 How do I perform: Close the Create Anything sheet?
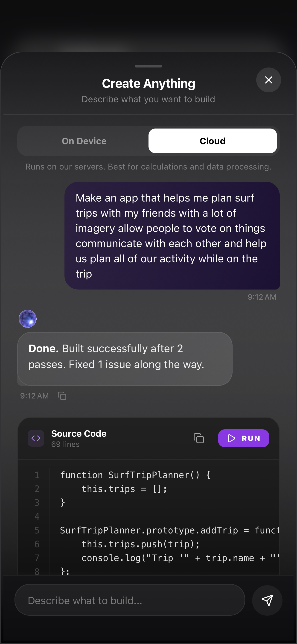pyautogui.click(x=268, y=80)
